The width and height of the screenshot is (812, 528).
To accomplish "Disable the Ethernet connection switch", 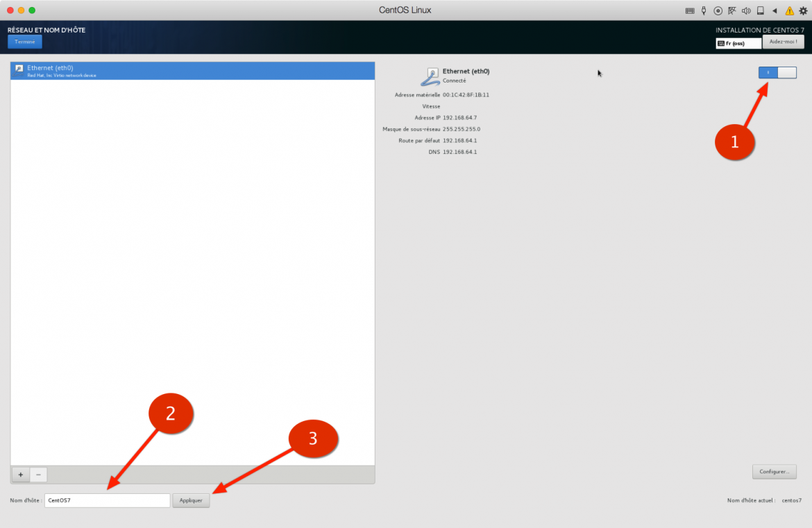I will coord(777,72).
